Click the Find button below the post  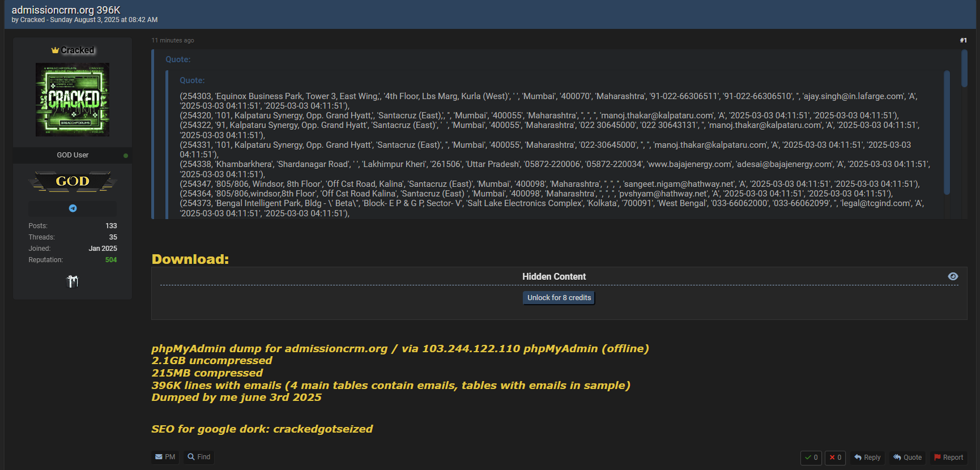point(199,457)
